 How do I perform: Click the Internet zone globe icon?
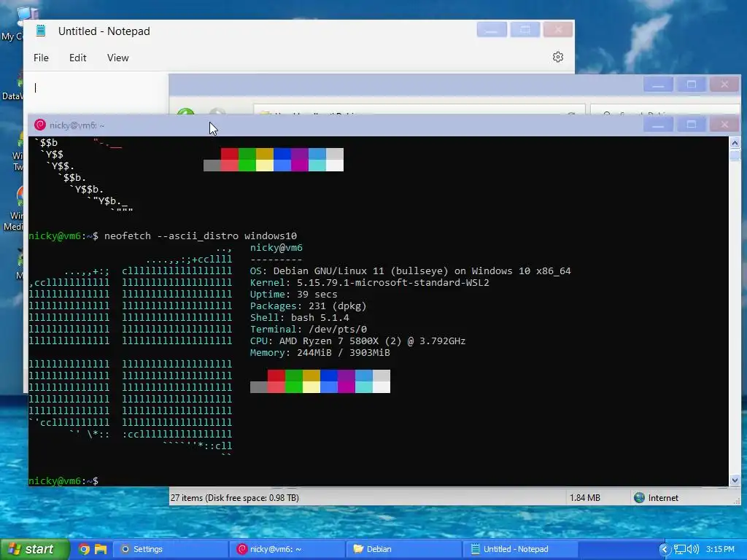coord(639,497)
